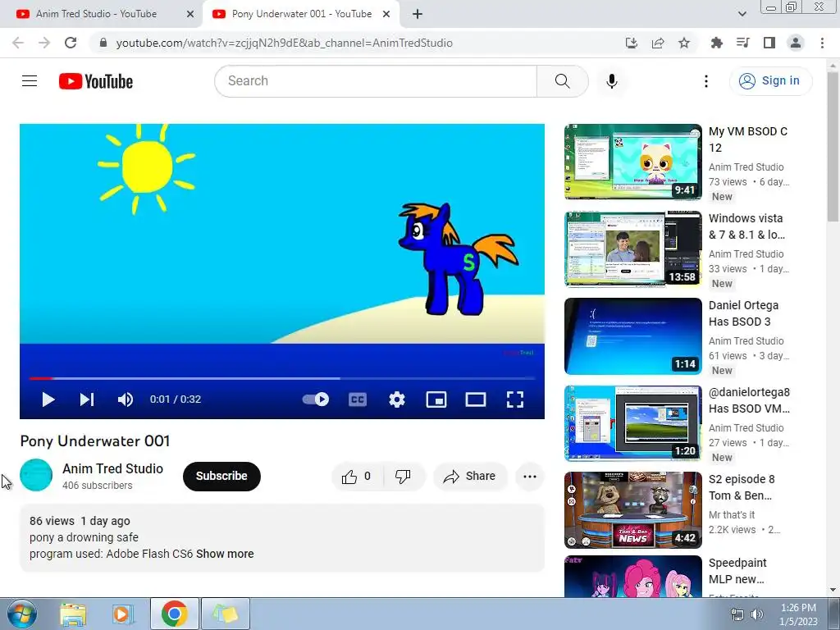Seek on the video progress bar

(x=282, y=378)
